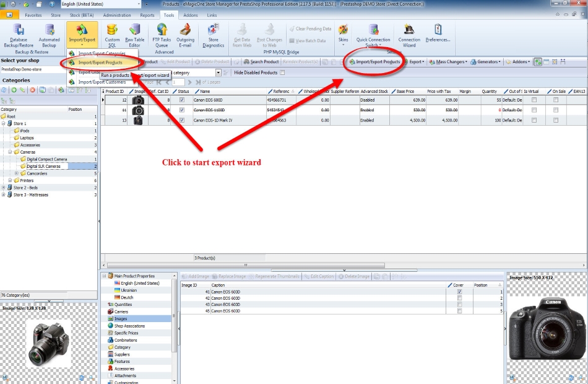Image resolution: width=588 pixels, height=384 pixels.
Task: Select Quantities in product properties
Action: [x=123, y=305]
